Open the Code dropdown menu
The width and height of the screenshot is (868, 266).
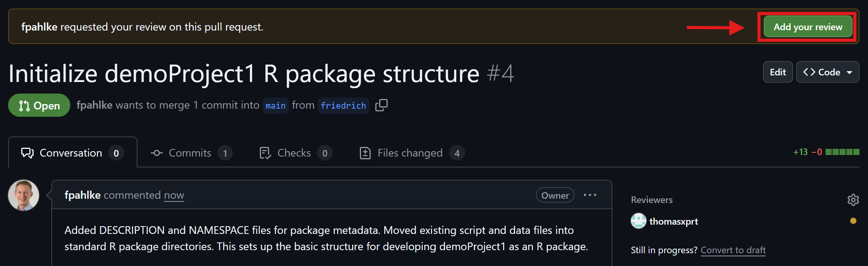click(x=827, y=72)
